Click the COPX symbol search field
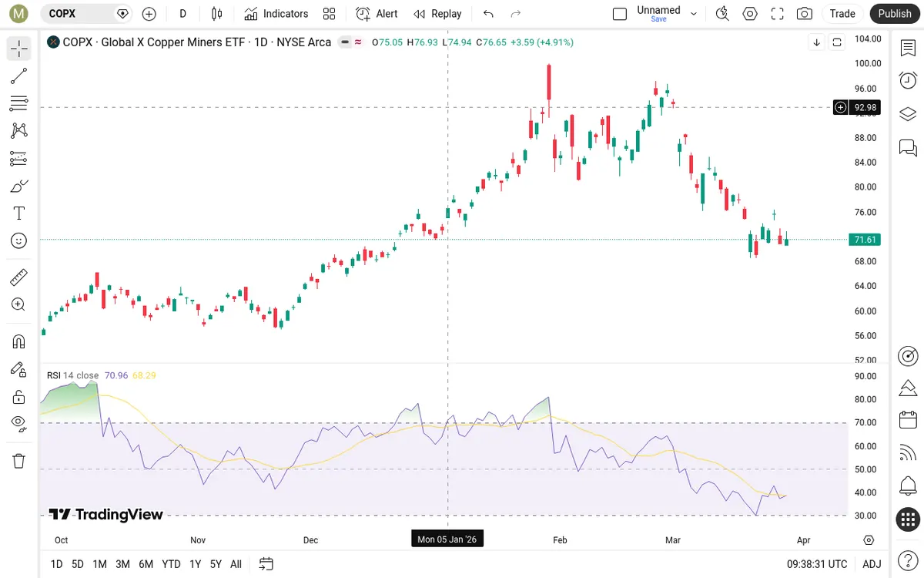Image resolution: width=924 pixels, height=578 pixels. tap(85, 13)
